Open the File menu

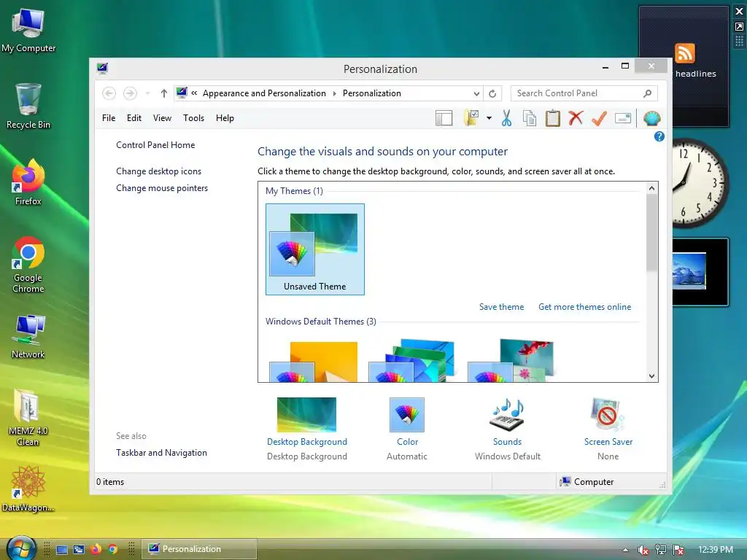tap(109, 118)
